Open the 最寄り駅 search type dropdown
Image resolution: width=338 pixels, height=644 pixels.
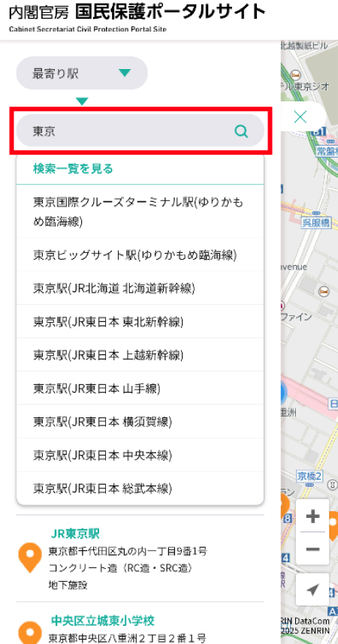(82, 73)
